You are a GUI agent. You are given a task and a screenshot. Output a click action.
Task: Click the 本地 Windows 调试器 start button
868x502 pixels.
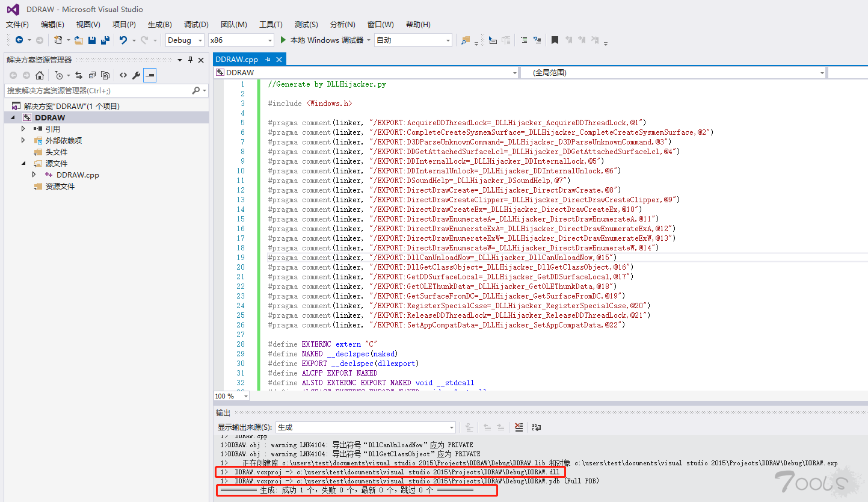click(321, 40)
